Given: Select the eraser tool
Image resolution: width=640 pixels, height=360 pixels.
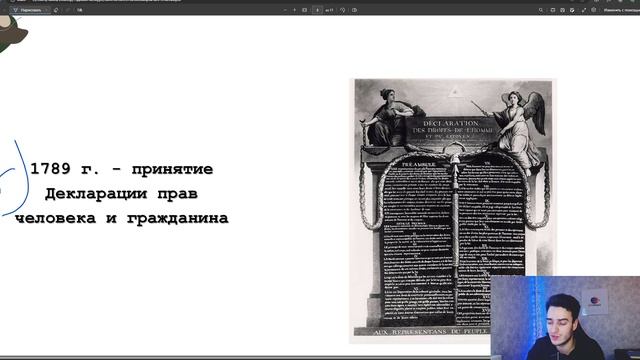Looking at the screenshot, I should [56, 10].
